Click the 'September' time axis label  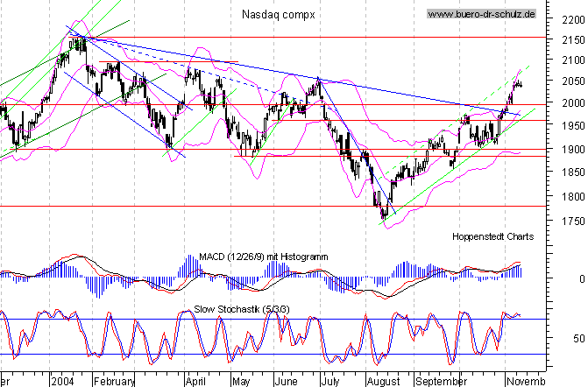coord(441,382)
